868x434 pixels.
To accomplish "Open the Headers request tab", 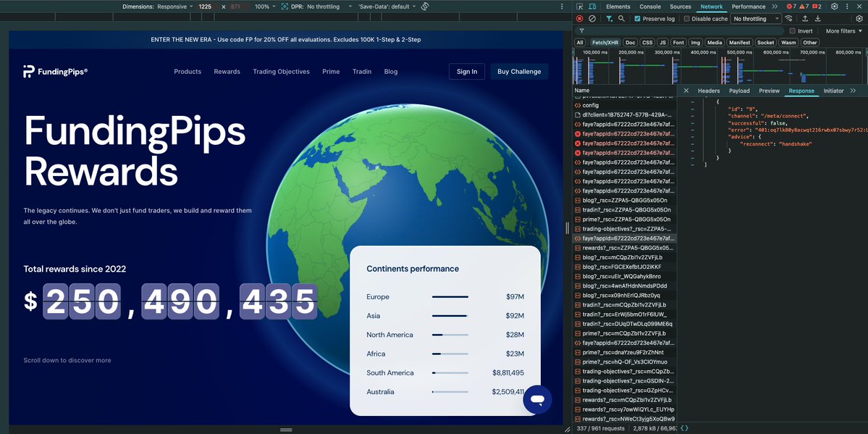I will pyautogui.click(x=709, y=91).
